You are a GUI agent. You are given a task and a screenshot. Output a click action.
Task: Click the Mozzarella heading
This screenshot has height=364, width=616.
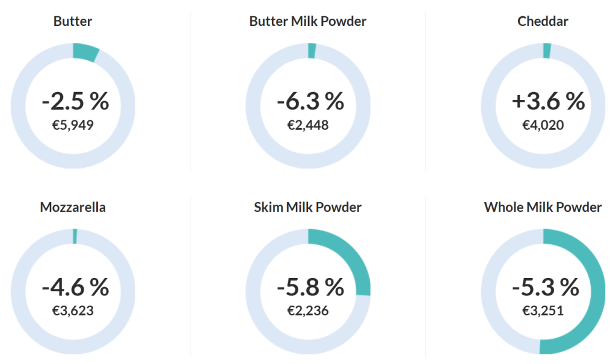click(73, 208)
